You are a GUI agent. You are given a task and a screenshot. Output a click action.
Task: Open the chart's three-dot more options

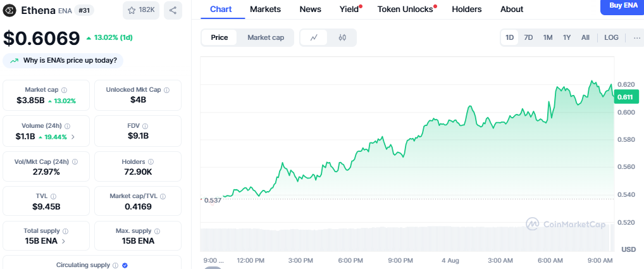[x=637, y=38]
